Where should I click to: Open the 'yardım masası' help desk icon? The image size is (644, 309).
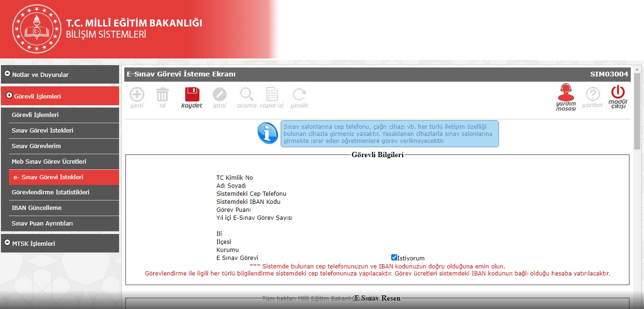point(566,97)
